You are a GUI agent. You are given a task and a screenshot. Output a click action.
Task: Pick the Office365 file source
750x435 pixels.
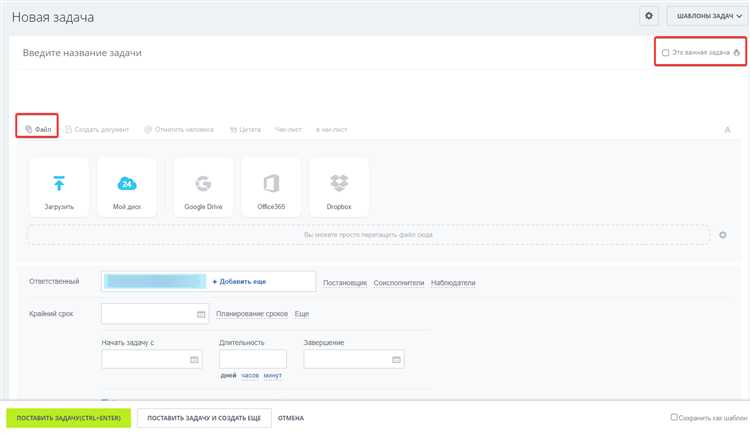(x=271, y=184)
